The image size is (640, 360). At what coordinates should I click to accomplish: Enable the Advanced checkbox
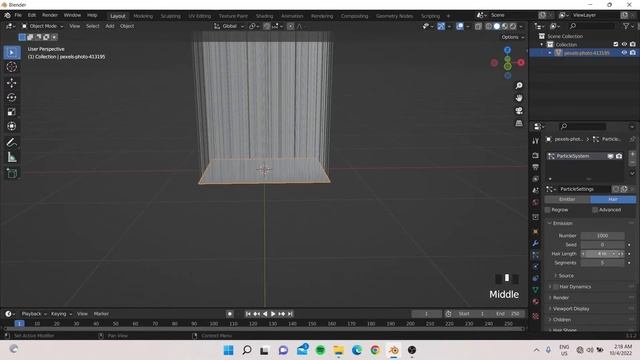pyautogui.click(x=595, y=210)
